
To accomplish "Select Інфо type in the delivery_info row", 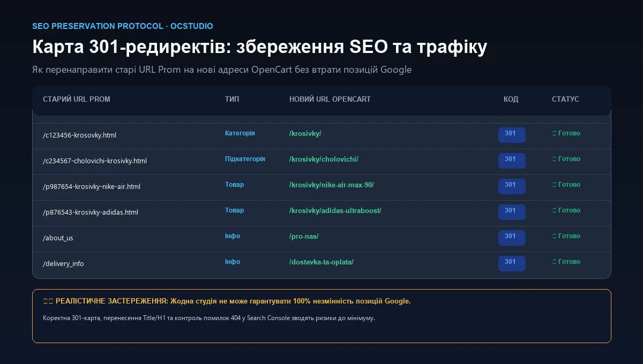I will 233,262.
